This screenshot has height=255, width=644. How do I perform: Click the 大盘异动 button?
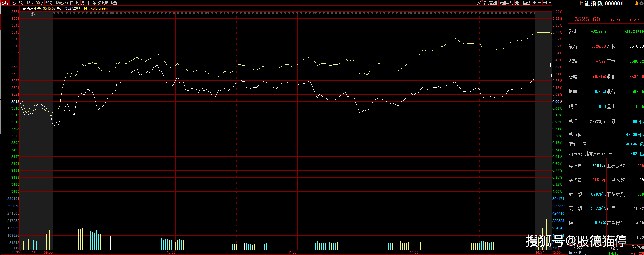pos(506,3)
